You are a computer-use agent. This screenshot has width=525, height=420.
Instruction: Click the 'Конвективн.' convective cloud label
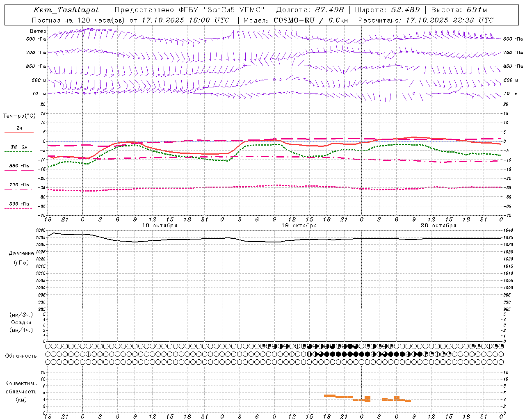(x=21, y=383)
